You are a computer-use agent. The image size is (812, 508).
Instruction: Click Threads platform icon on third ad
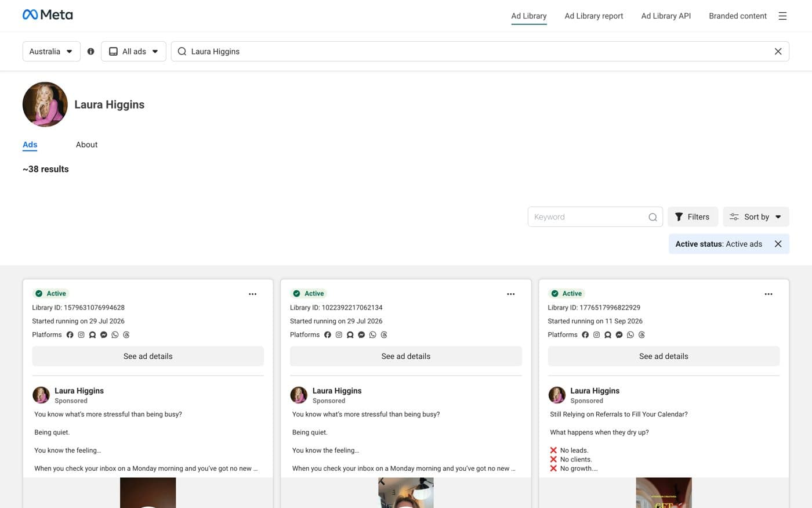click(641, 335)
